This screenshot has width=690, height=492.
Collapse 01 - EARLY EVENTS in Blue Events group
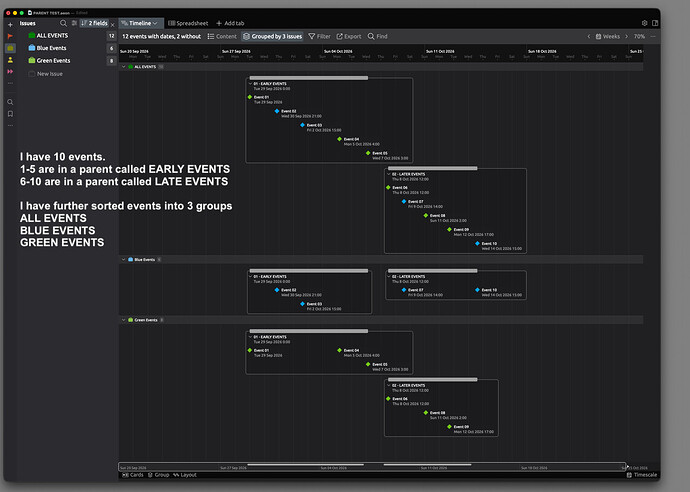click(x=250, y=276)
